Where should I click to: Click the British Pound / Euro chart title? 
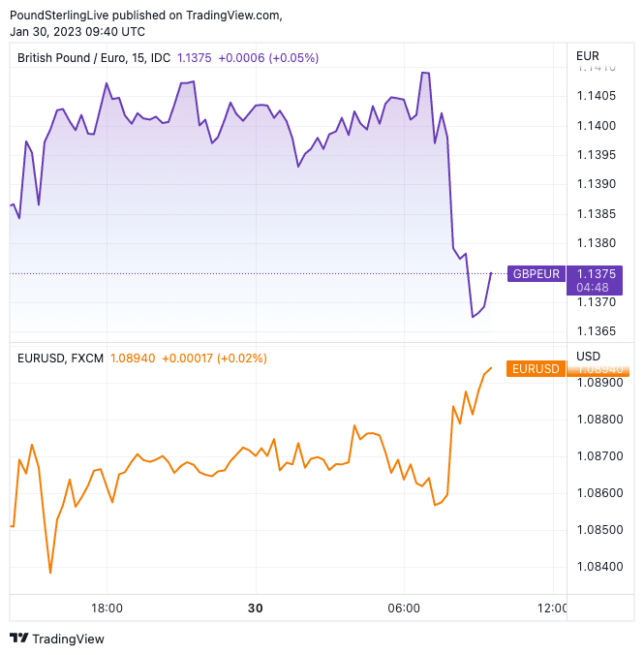tap(94, 58)
